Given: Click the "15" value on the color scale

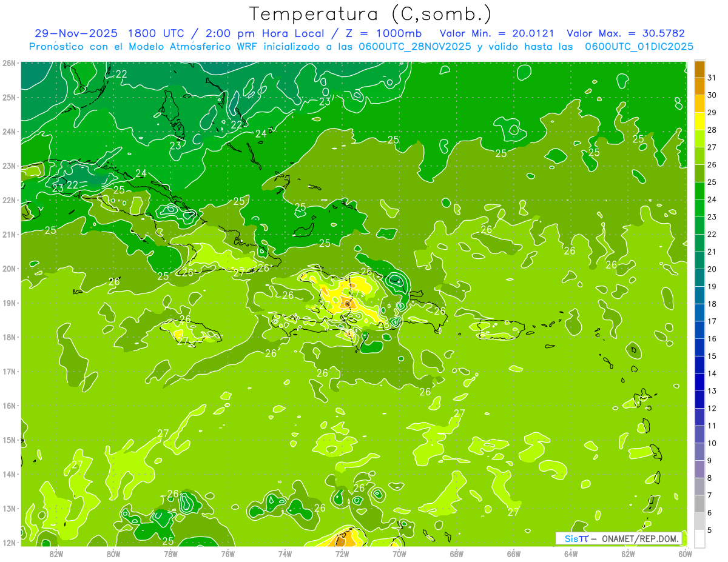Looking at the screenshot, I should tap(712, 356).
